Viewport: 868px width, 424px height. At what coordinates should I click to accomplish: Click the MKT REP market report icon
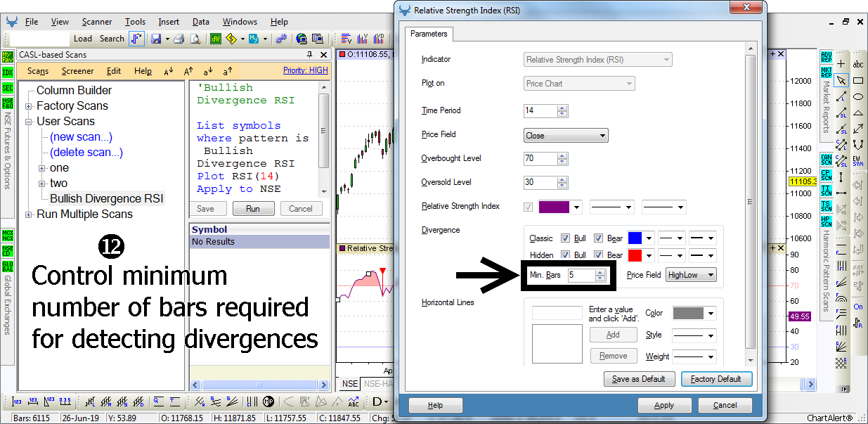tap(827, 72)
